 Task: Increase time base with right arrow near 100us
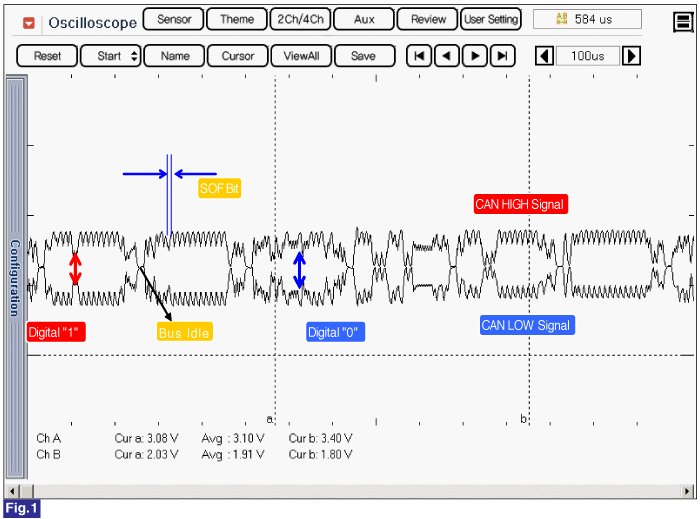pyautogui.click(x=632, y=56)
